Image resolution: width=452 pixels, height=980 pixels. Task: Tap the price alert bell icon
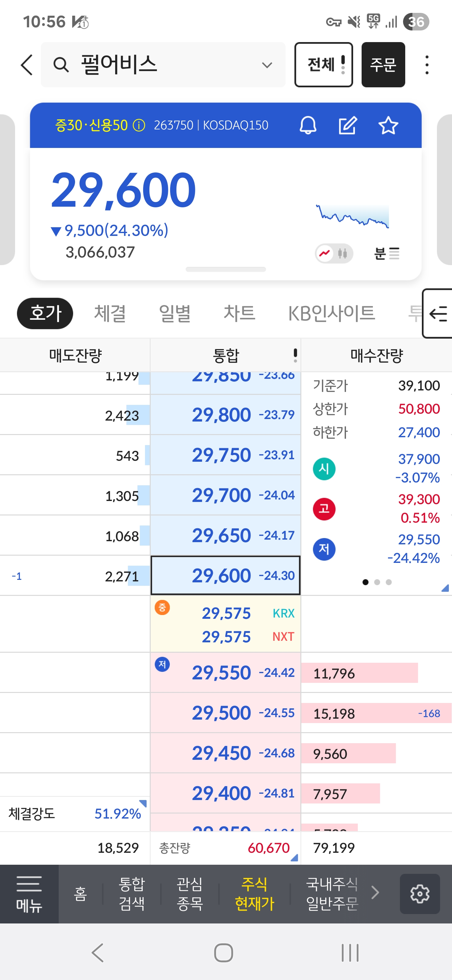[x=308, y=125]
